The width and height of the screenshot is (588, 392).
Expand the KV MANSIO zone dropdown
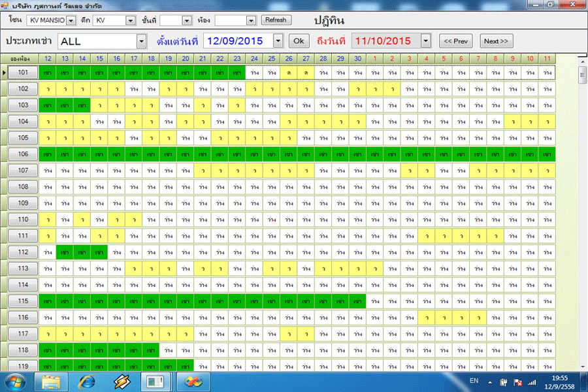(x=71, y=20)
